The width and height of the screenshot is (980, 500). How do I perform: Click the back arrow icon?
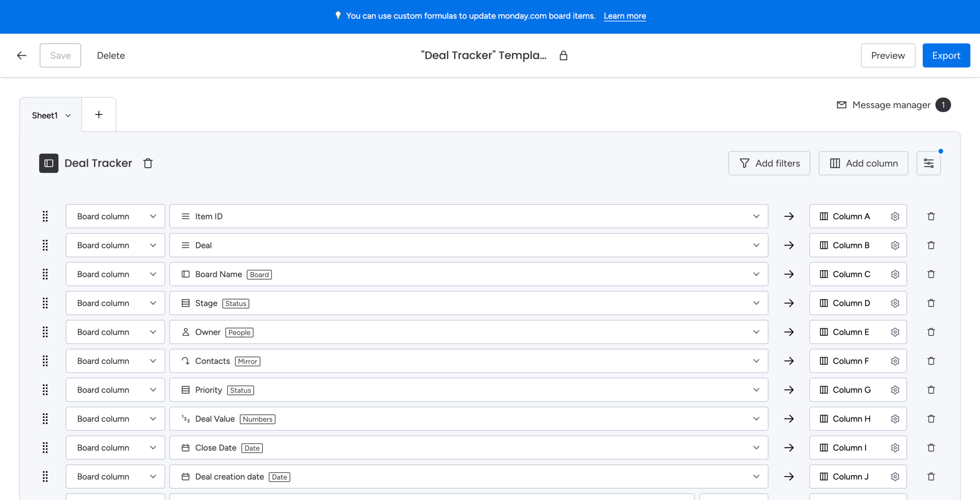point(22,56)
